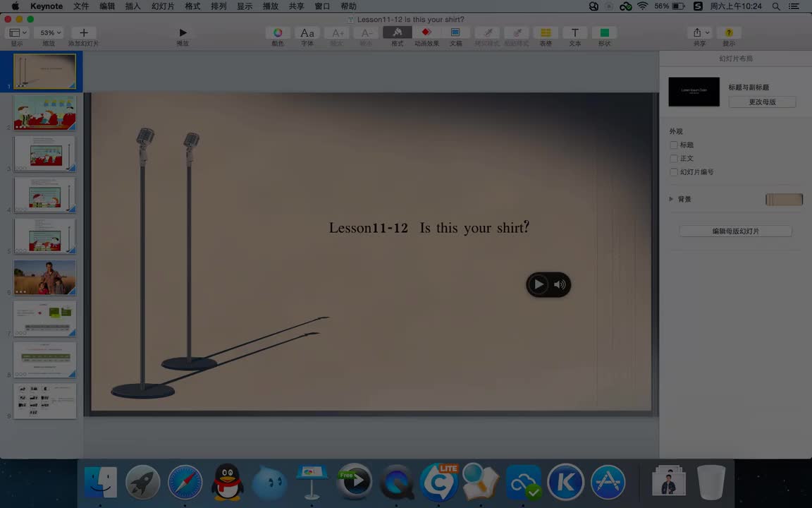
Task: Click the A+ bigger text icon
Action: (337, 32)
